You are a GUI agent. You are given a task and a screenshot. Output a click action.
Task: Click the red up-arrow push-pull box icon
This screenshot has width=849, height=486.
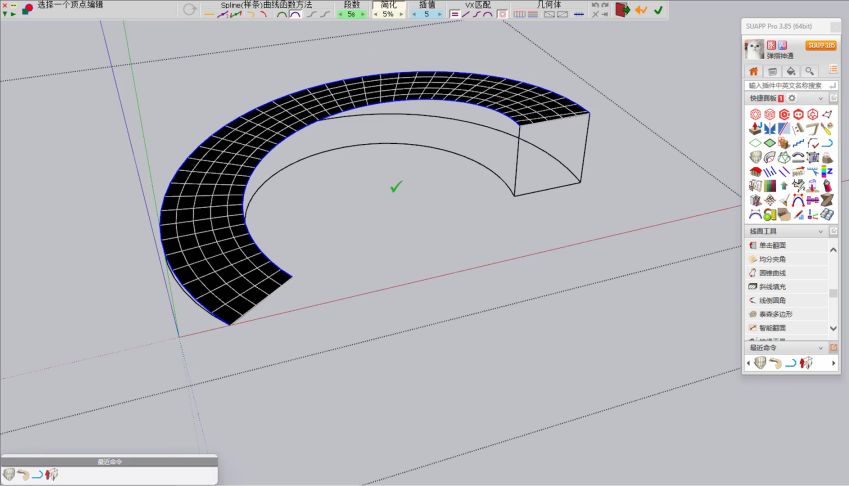(x=755, y=129)
